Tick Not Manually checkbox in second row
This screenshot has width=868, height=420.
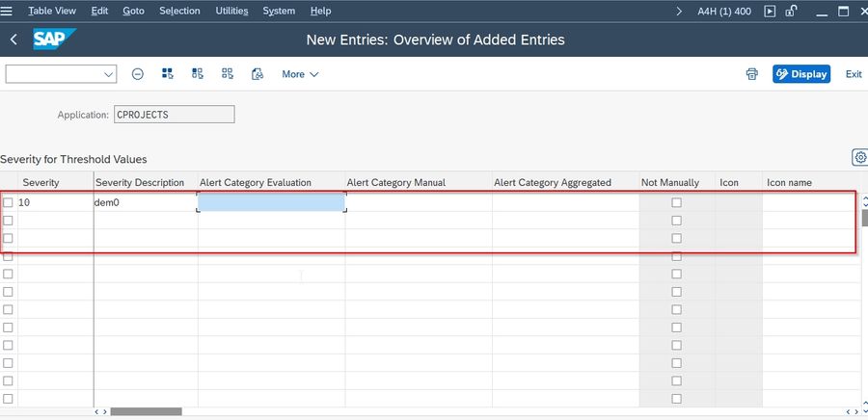676,221
